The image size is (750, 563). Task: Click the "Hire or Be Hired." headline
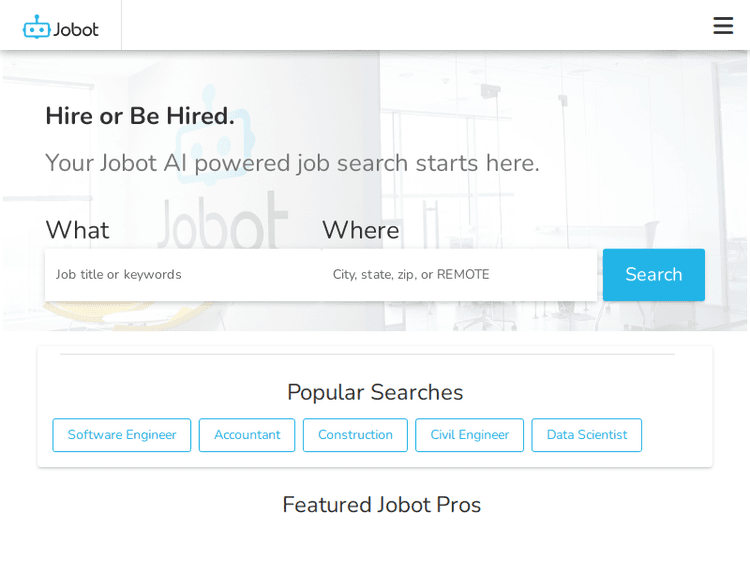point(140,116)
